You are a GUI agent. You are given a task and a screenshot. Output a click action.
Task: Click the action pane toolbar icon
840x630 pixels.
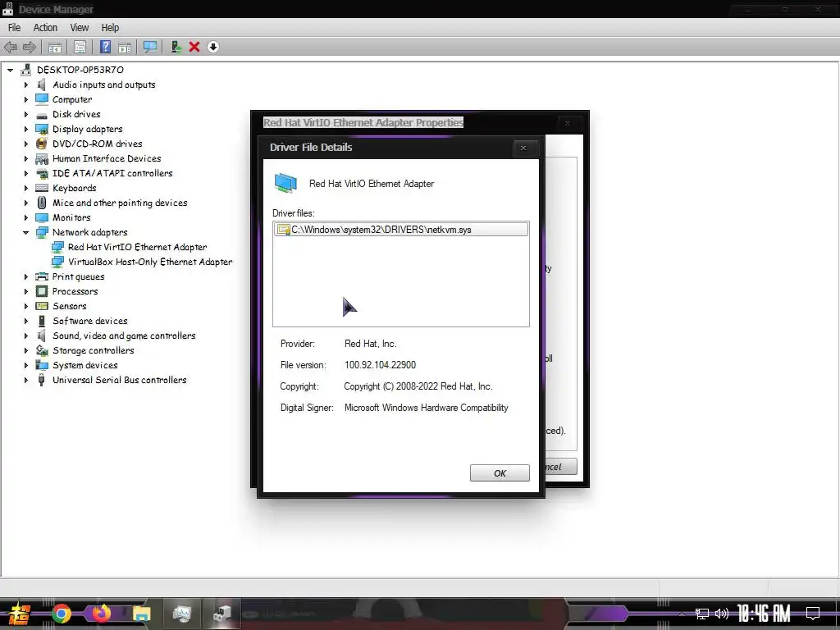(x=125, y=47)
